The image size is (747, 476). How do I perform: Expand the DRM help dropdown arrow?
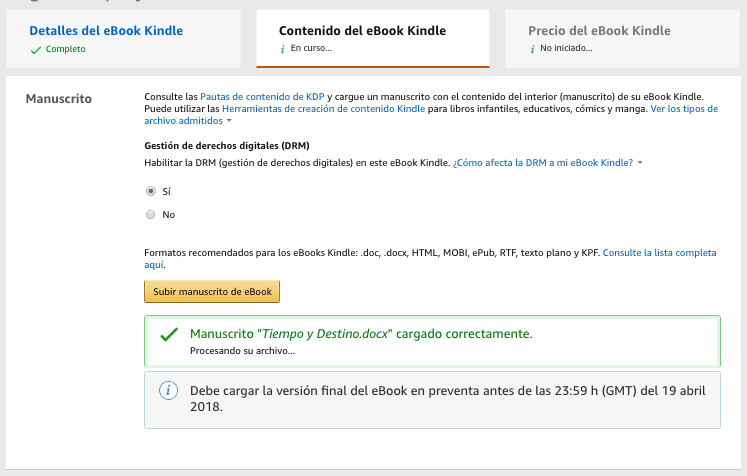640,162
